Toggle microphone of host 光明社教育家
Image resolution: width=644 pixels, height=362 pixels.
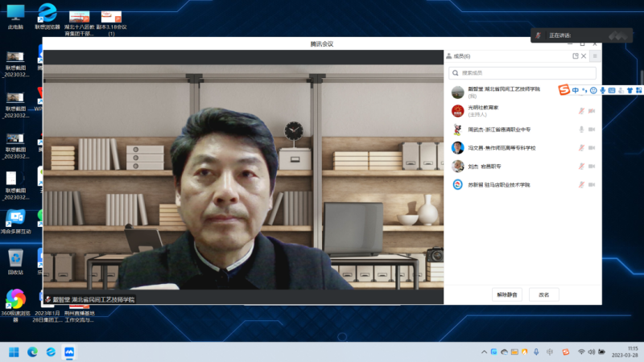tap(581, 111)
